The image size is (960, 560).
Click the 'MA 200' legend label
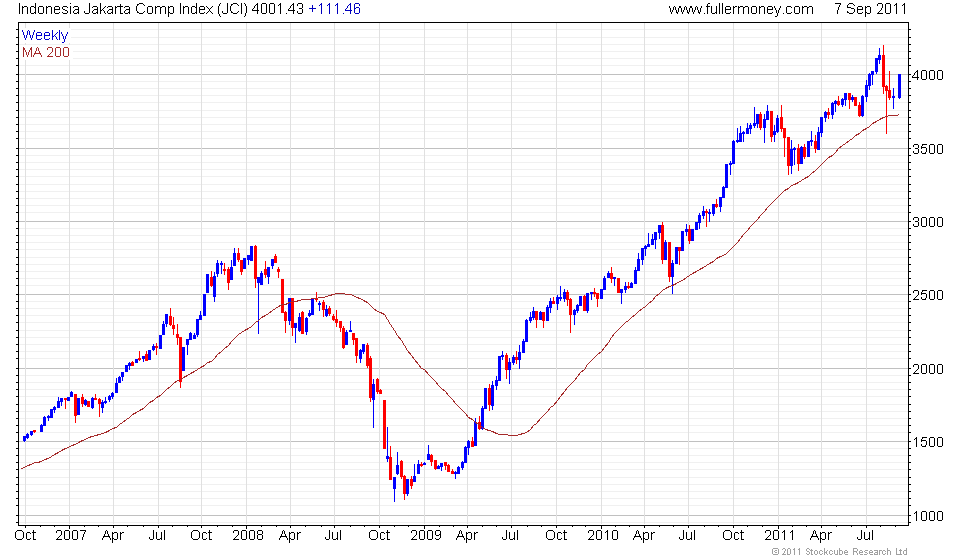tap(46, 53)
